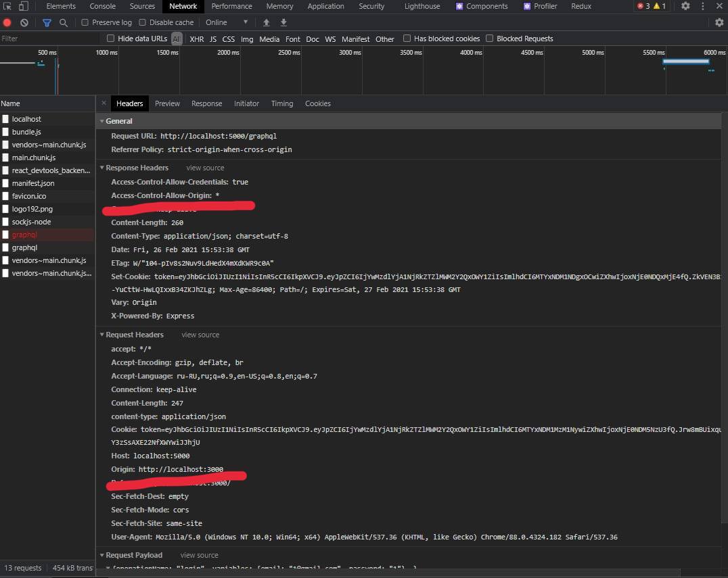Image resolution: width=728 pixels, height=578 pixels.
Task: Check the Hide data URLs checkbox
Action: click(110, 39)
